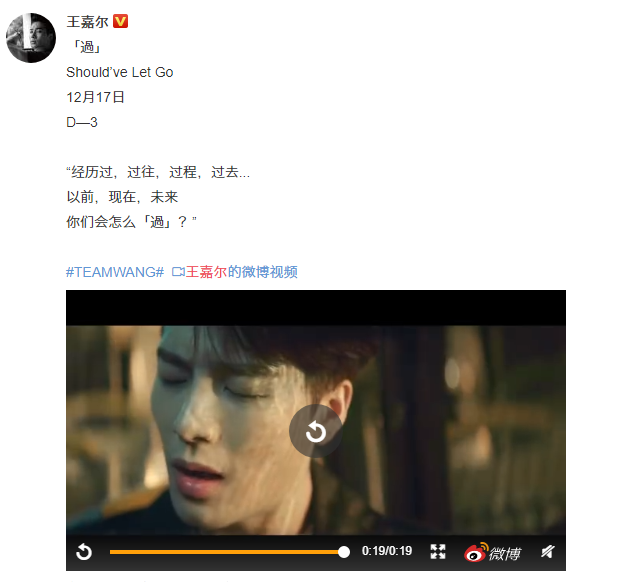617x582 pixels.
Task: Click the 0:19/0:19 time display
Action: point(387,551)
